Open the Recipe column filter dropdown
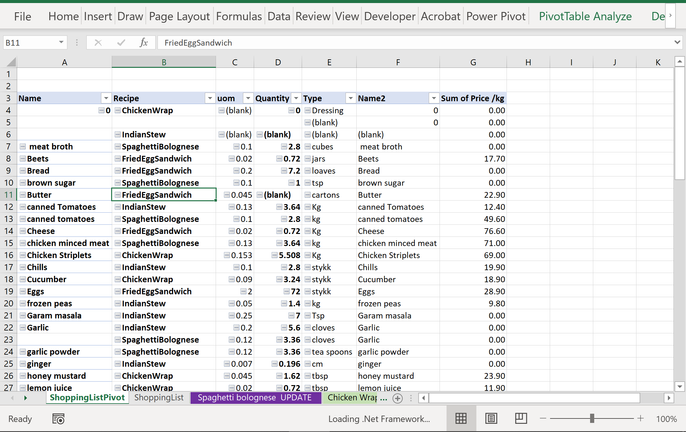 point(209,98)
